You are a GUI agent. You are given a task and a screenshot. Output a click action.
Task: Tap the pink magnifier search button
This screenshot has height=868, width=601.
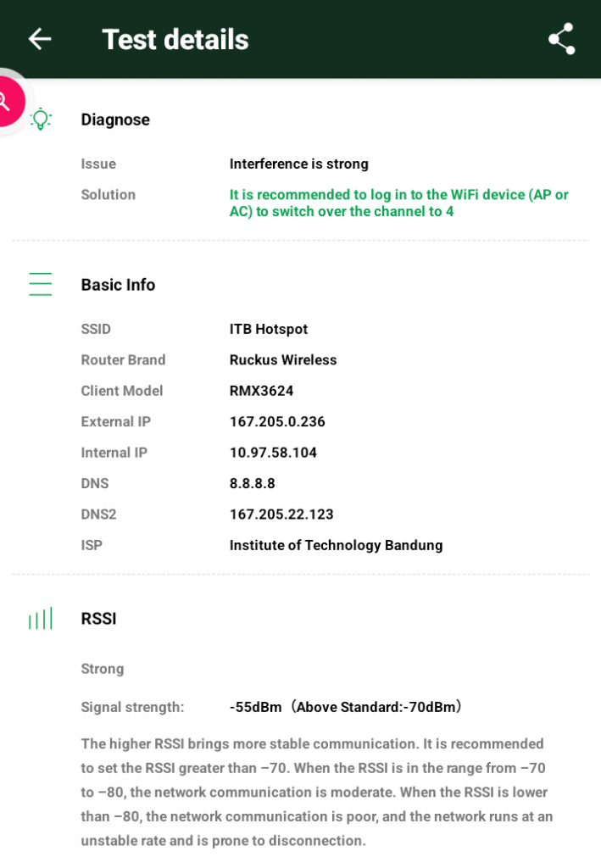[x=7, y=102]
